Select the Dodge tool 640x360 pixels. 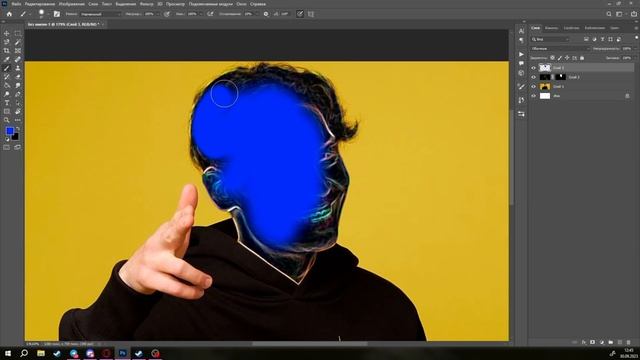pyautogui.click(x=7, y=94)
